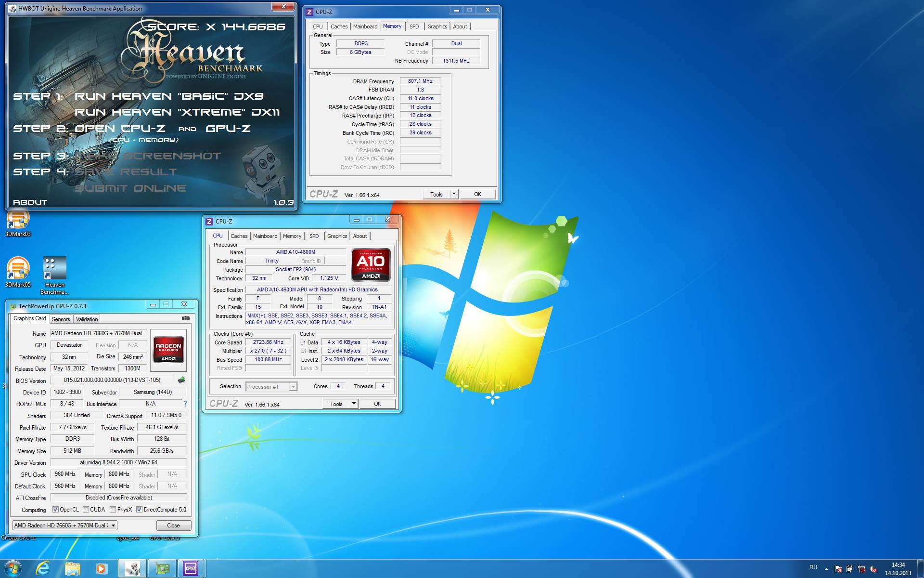Screen dimensions: 924x578
Task: Click Tools button in CPU-Z Memory window
Action: pyautogui.click(x=436, y=194)
